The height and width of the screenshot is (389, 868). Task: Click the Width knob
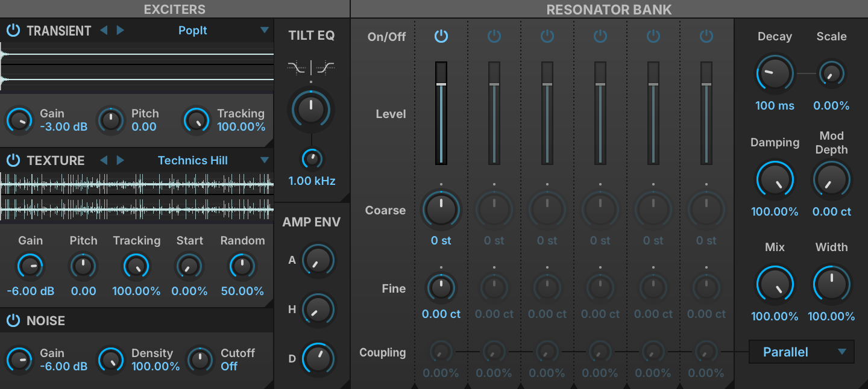pyautogui.click(x=832, y=285)
